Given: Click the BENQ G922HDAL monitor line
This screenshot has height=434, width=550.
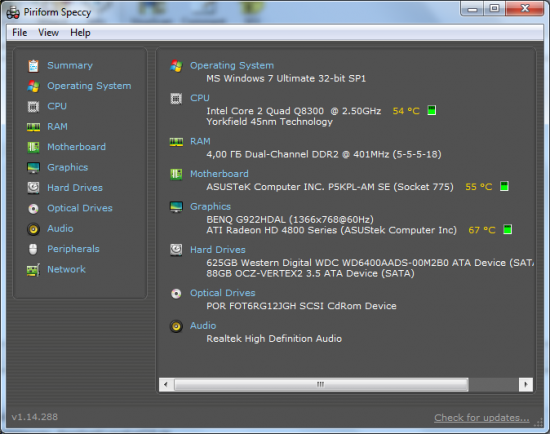Looking at the screenshot, I should (290, 220).
